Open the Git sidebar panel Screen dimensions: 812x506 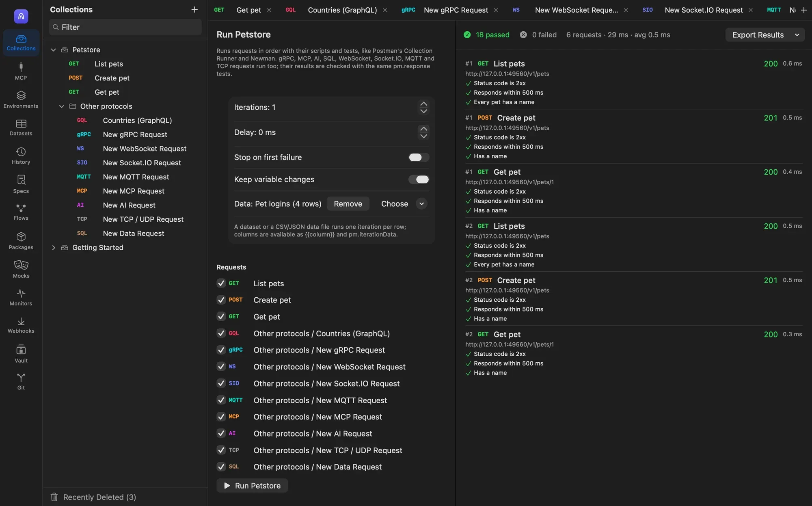[21, 382]
